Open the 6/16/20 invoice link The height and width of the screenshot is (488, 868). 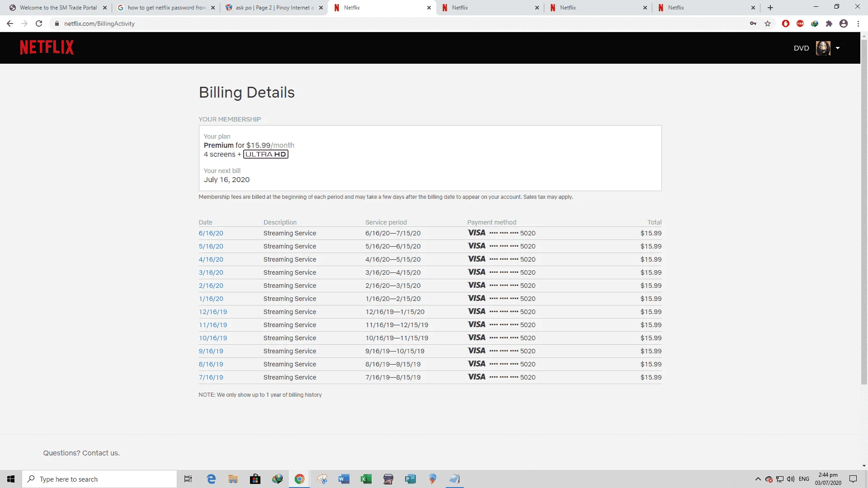click(x=211, y=233)
